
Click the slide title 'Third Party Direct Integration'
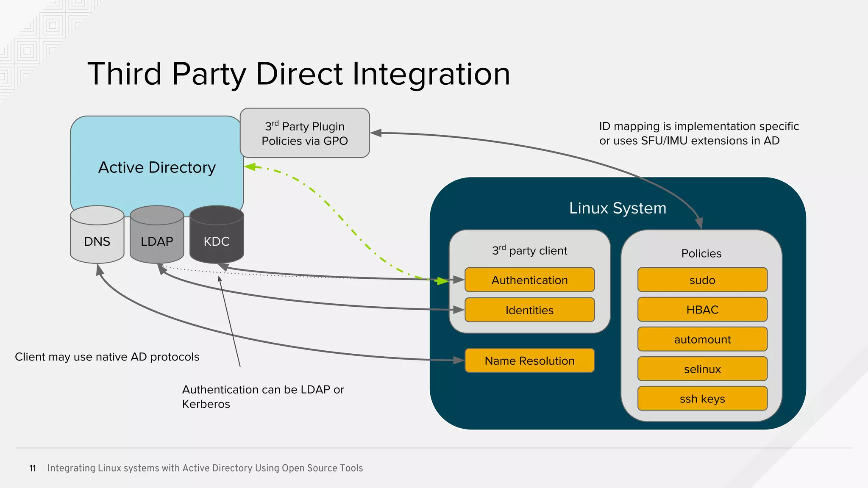tap(299, 74)
